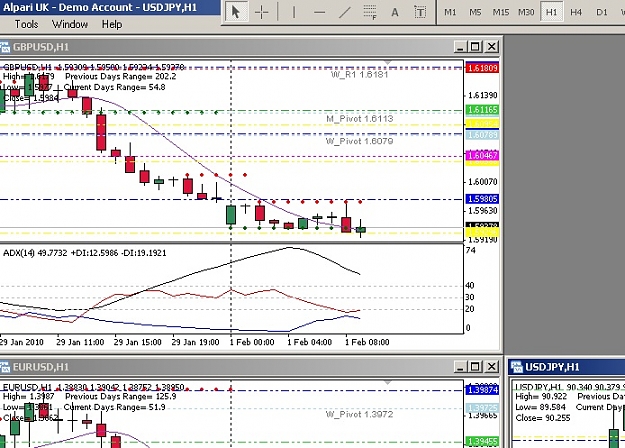Click the red 1.61809 price label

point(482,68)
